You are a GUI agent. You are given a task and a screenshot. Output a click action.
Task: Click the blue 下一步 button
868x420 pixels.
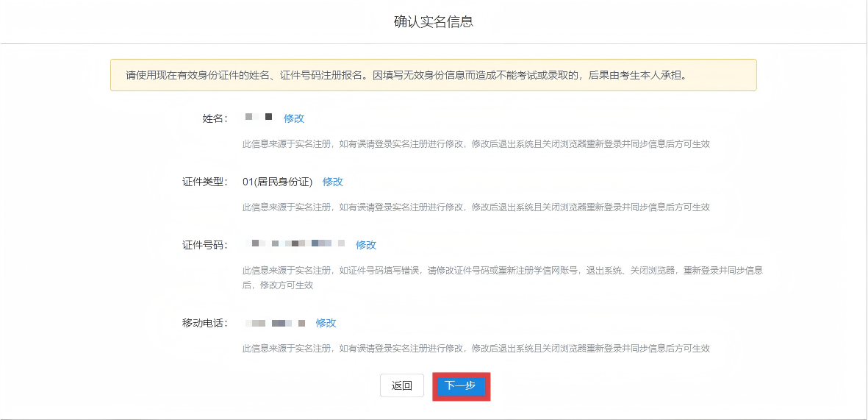[x=461, y=386]
